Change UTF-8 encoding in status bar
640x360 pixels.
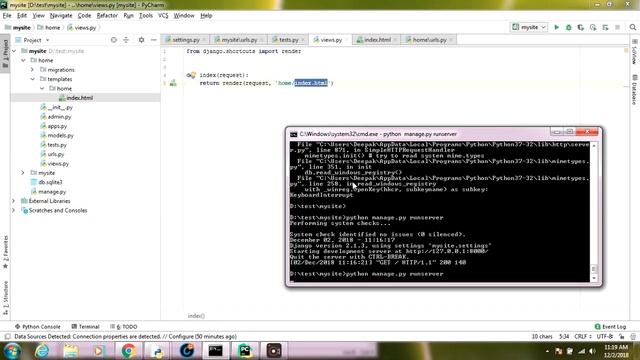[x=604, y=337]
